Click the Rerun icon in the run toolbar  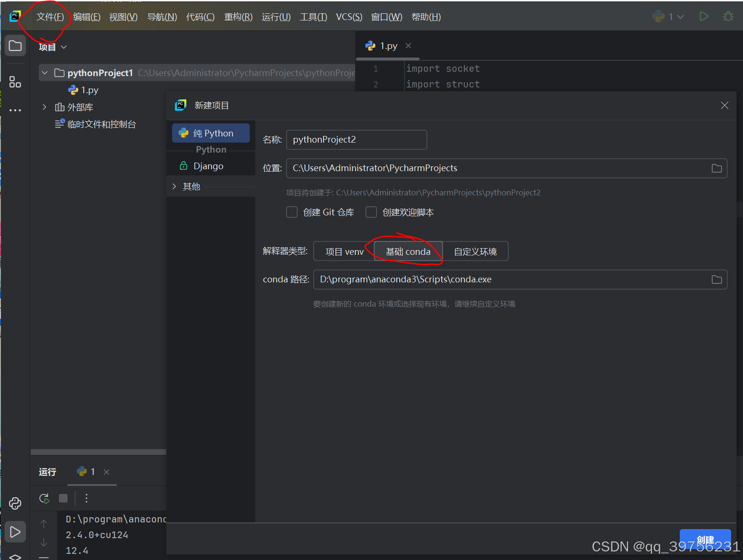(44, 498)
